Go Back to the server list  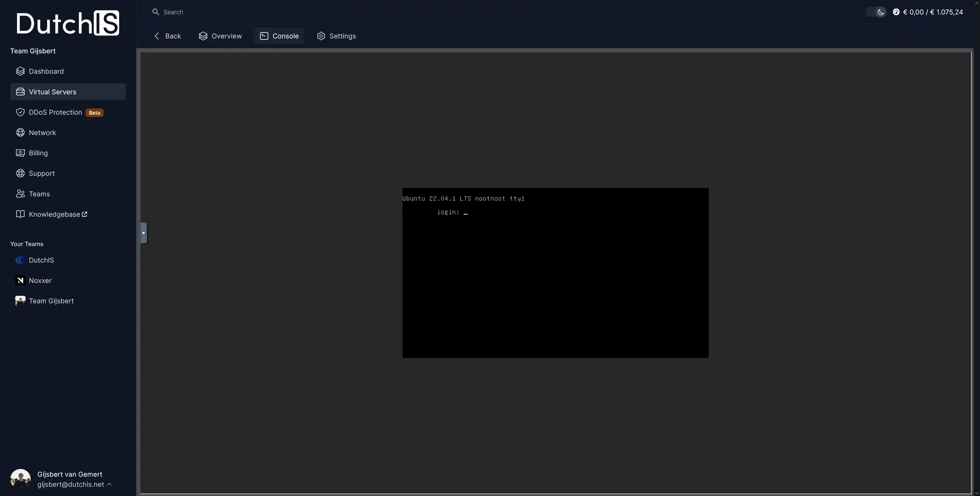pyautogui.click(x=167, y=36)
